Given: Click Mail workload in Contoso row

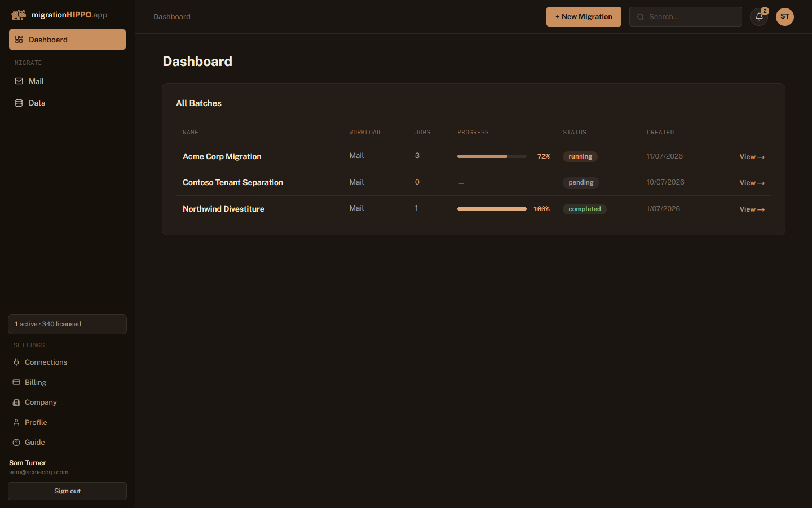Looking at the screenshot, I should pos(356,182).
